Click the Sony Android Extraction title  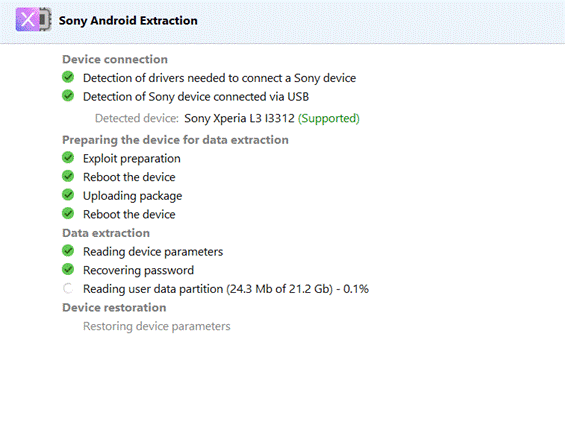click(128, 21)
